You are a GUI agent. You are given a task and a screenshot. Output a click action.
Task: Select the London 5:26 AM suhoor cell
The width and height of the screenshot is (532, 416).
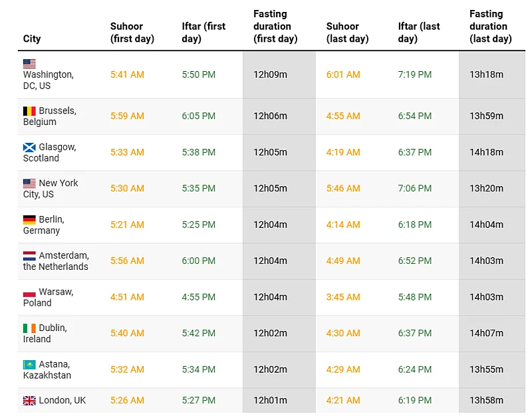[x=127, y=400]
